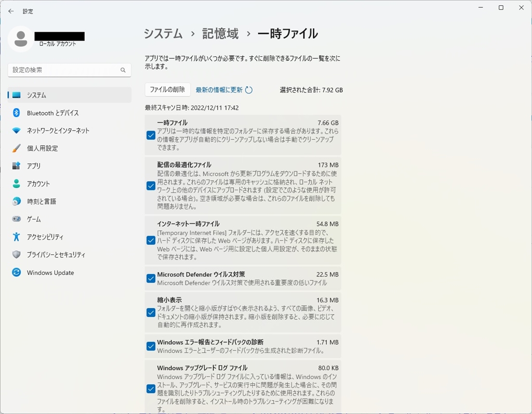Click the ファイルの削除 button
Screen dimensions: 532x414
(x=167, y=89)
